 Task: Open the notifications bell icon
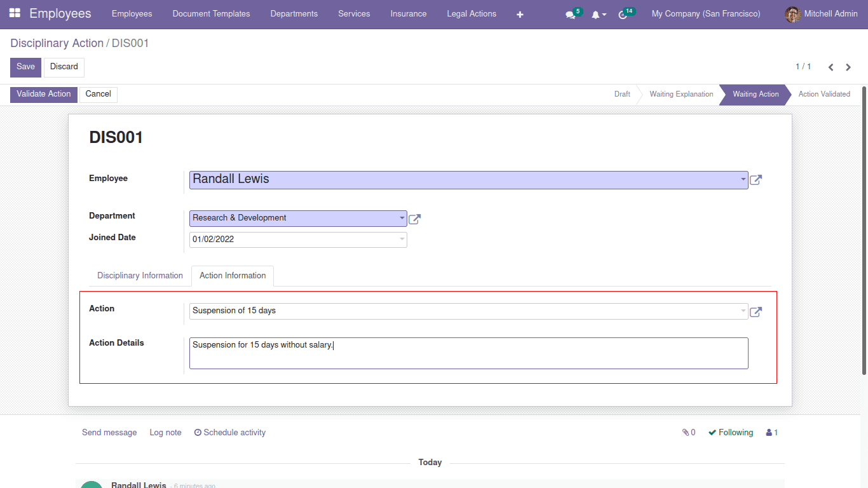[596, 13]
